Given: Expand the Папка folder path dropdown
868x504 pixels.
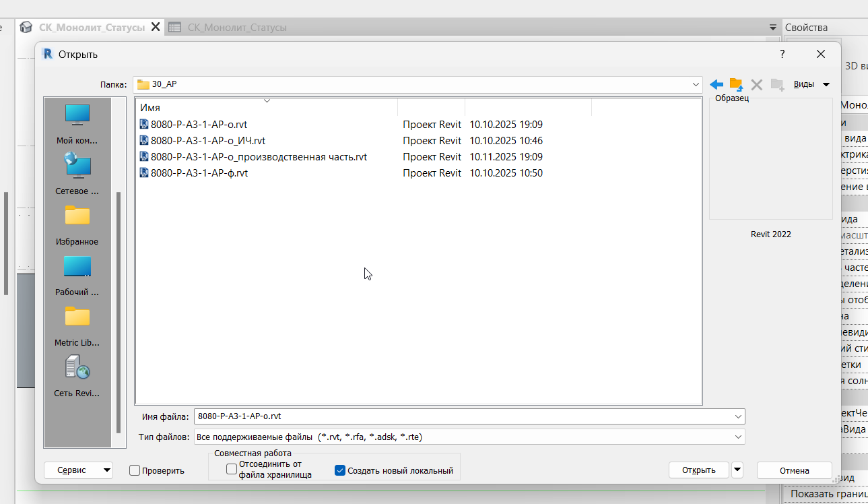Looking at the screenshot, I should 696,85.
